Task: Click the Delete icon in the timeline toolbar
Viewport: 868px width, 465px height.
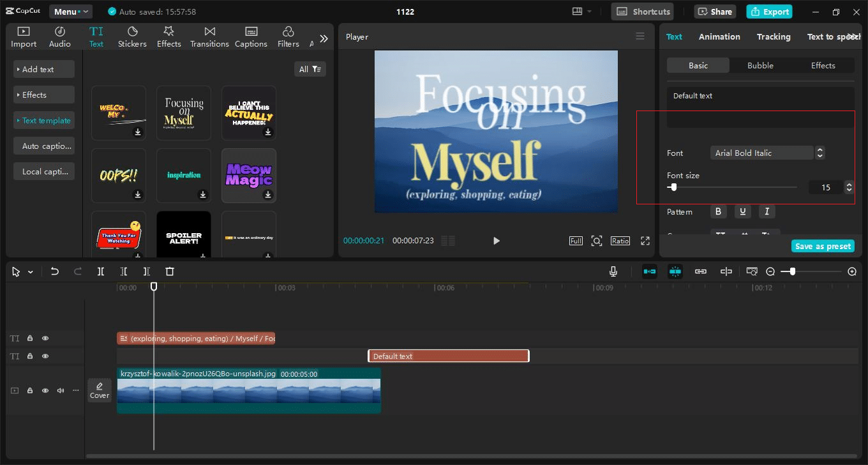Action: coord(169,271)
